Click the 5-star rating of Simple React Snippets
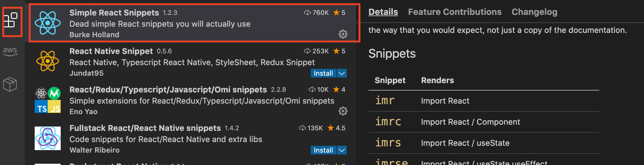Screen dimensions: 644x165 tap(339, 13)
